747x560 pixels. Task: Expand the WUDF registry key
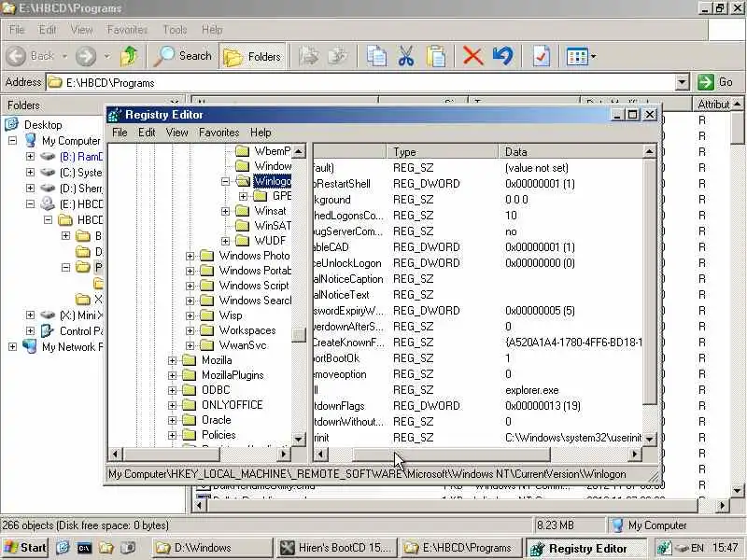pyautogui.click(x=225, y=241)
